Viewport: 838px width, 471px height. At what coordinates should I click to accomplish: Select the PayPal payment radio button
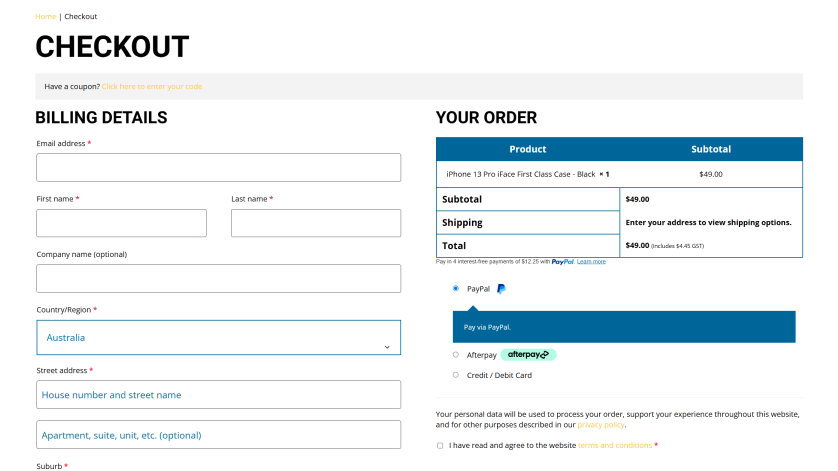455,288
